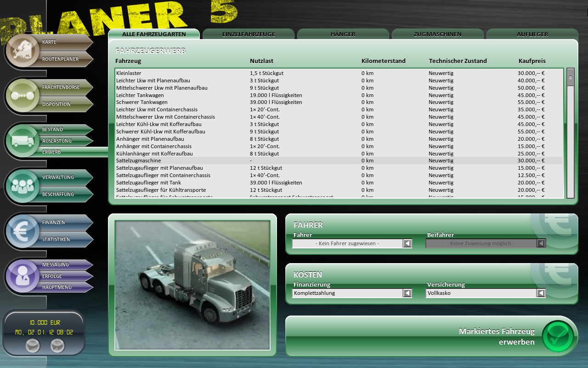
Task: Select the Kleinlaster row
Action: [339, 73]
